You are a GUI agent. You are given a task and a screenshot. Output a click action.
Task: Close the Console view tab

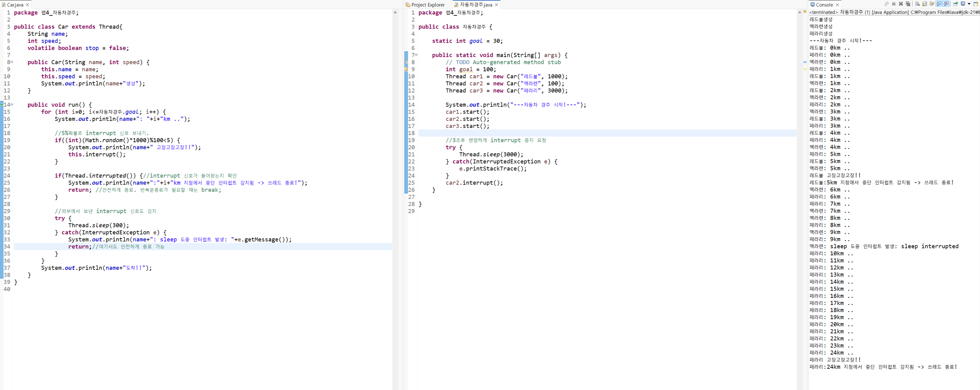pyautogui.click(x=837, y=5)
